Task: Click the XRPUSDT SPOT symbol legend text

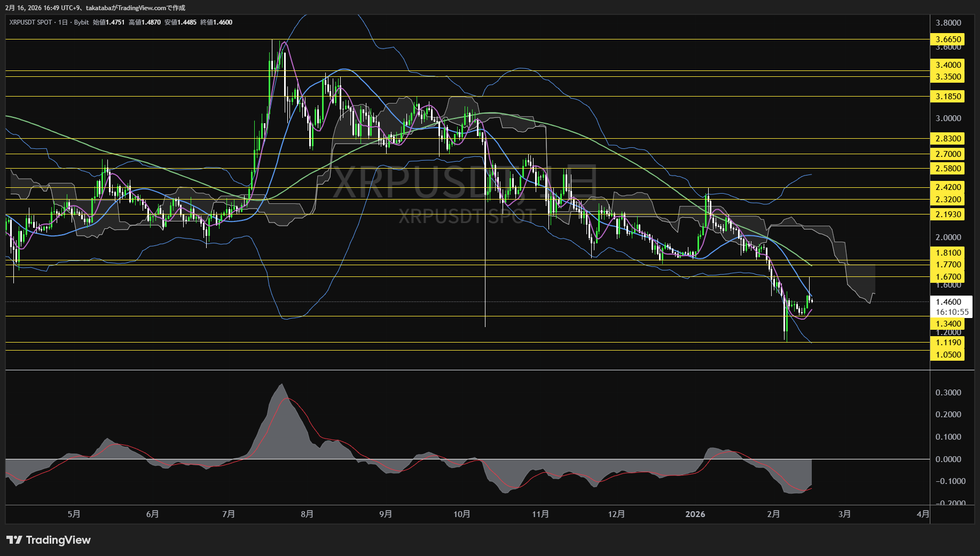Action: tap(30, 22)
